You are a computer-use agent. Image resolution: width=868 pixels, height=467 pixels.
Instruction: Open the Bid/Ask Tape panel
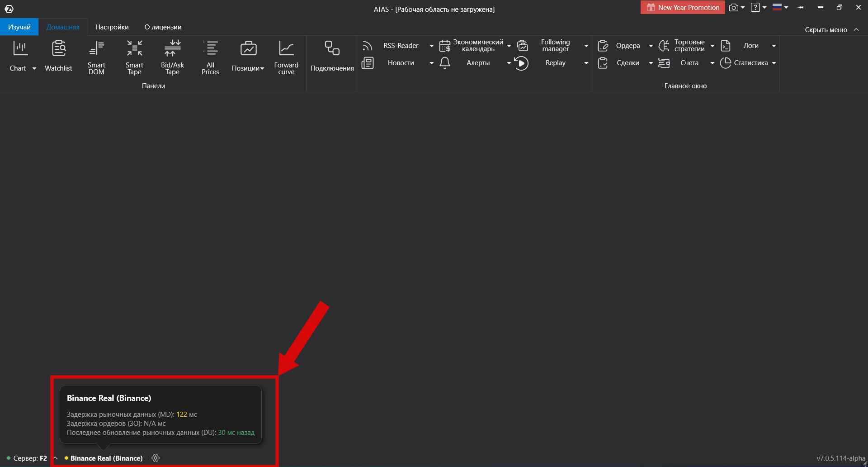tap(172, 57)
